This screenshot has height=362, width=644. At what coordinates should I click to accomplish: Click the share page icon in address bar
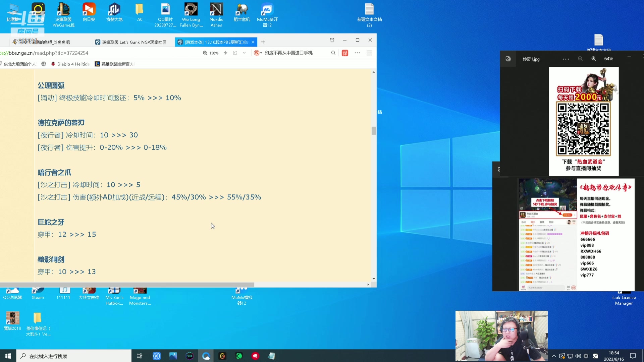[x=235, y=53]
